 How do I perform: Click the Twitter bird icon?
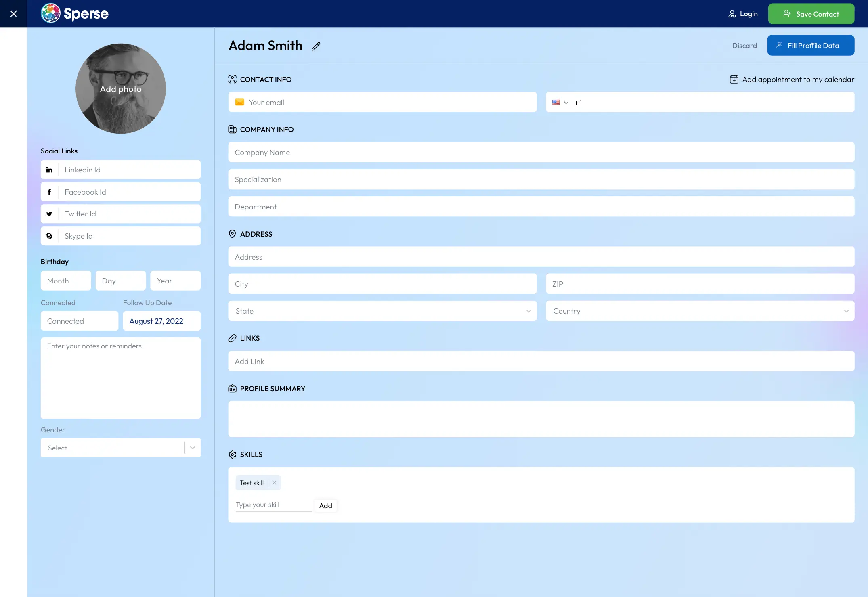[49, 214]
